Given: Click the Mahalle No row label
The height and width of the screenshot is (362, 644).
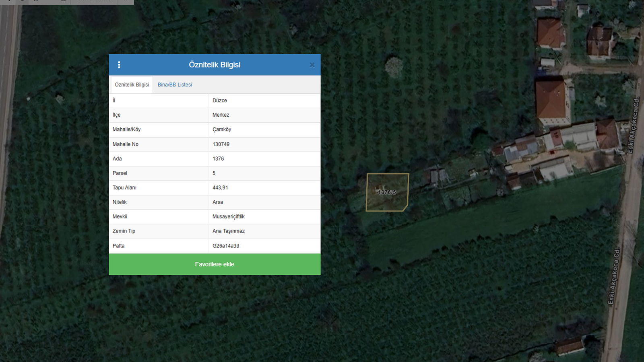Looking at the screenshot, I should point(126,144).
